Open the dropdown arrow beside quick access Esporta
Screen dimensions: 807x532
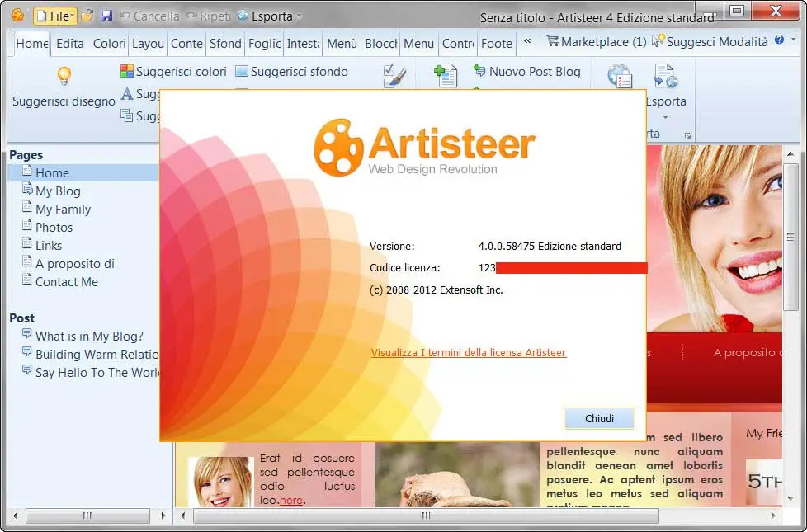tap(299, 16)
